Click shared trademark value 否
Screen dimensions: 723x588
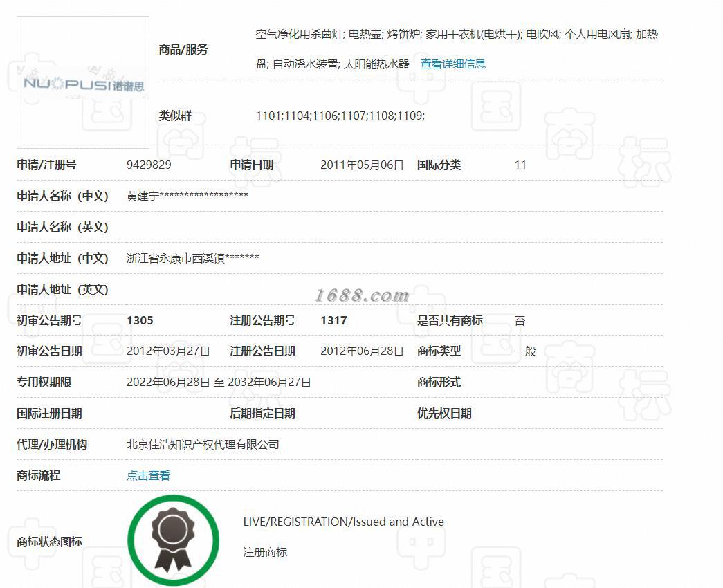click(520, 320)
